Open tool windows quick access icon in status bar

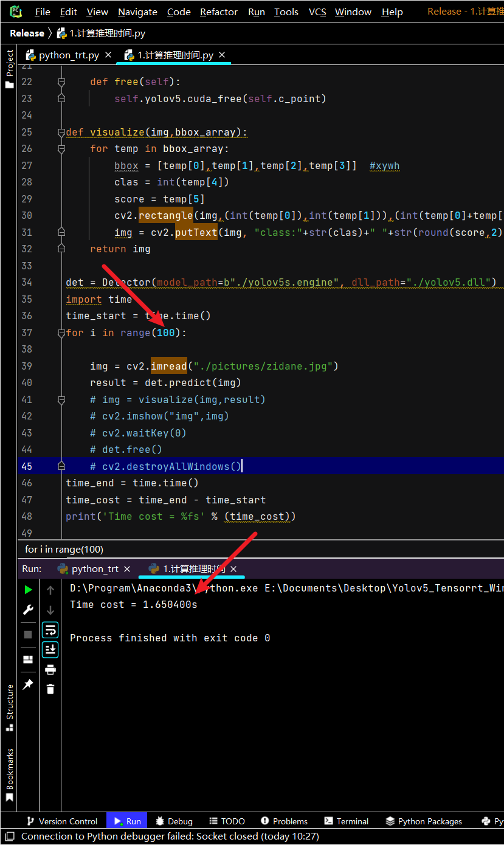[10, 836]
